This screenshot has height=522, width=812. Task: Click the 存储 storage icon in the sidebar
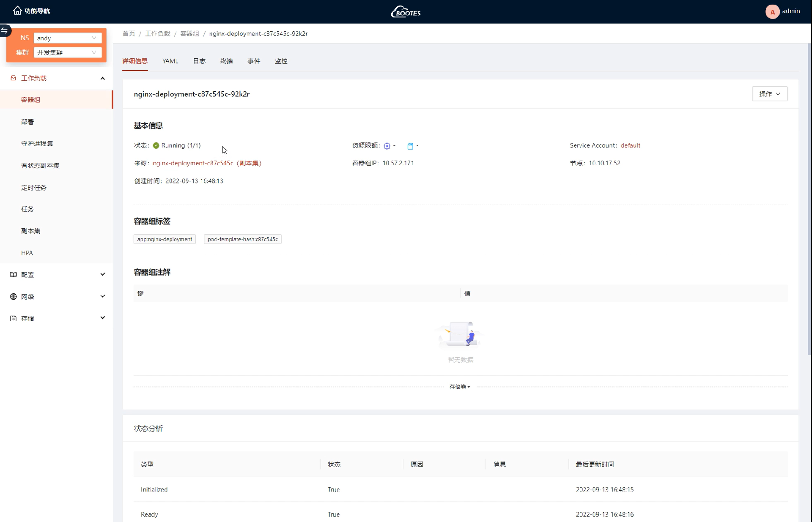point(13,318)
